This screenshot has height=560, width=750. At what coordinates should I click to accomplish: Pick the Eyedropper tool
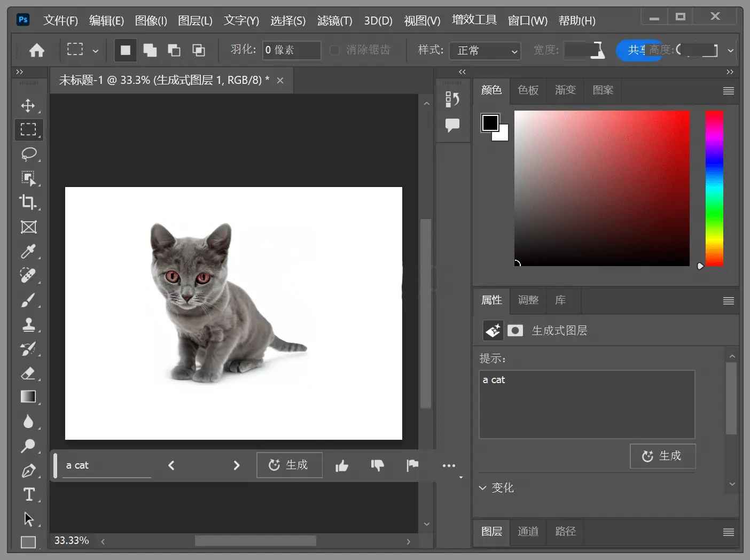click(x=28, y=252)
